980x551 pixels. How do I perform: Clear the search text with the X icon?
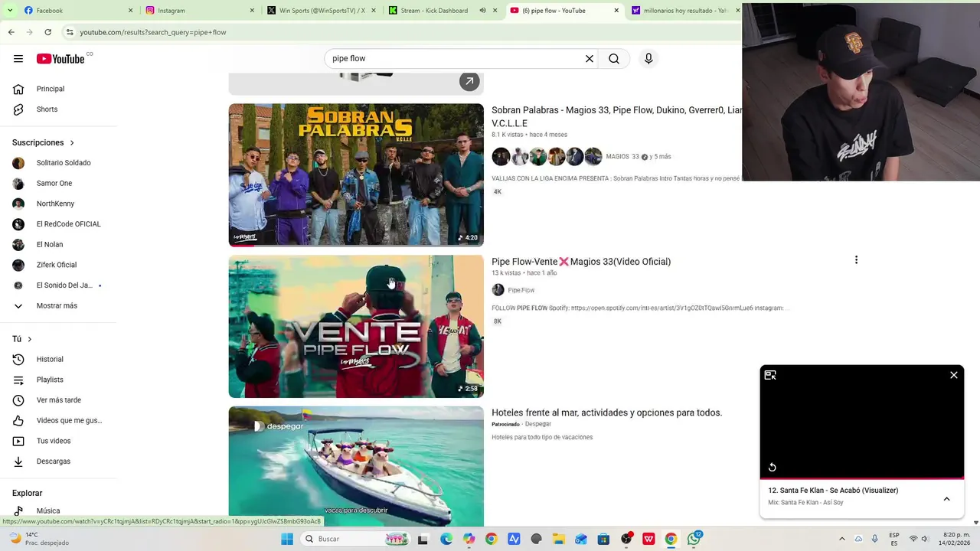(x=590, y=59)
